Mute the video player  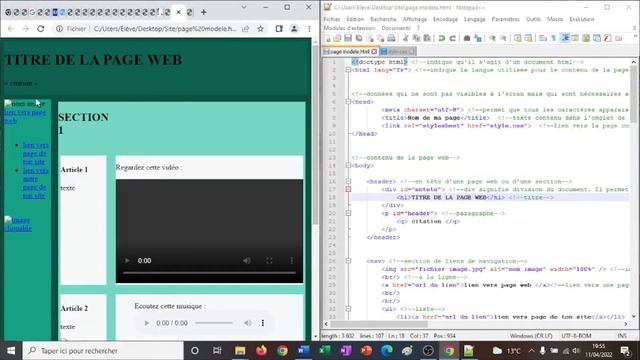[247, 260]
